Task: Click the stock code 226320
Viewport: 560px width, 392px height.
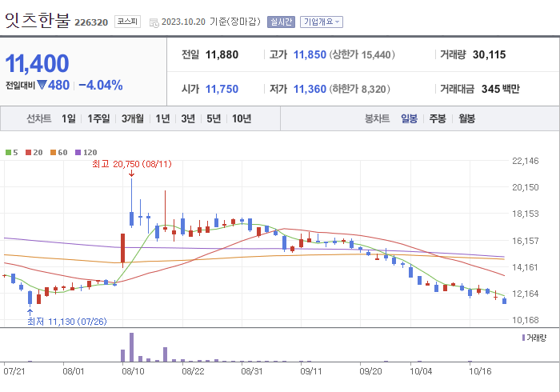Action: [x=91, y=22]
